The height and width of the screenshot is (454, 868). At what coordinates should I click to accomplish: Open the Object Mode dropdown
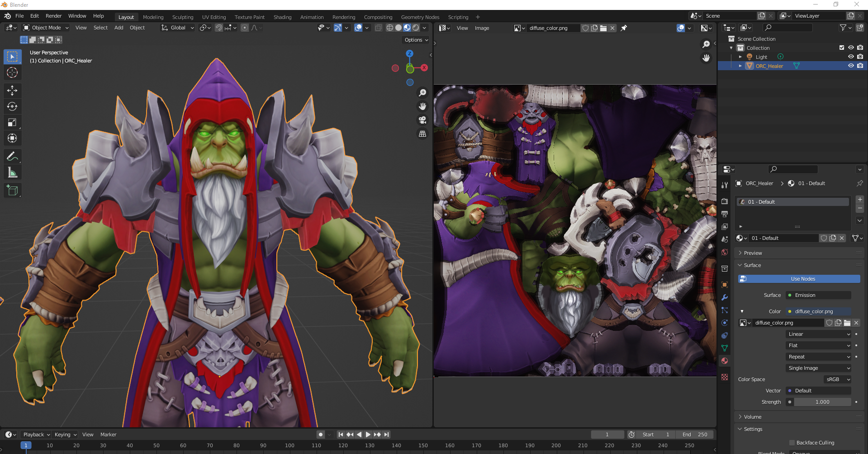tap(46, 28)
